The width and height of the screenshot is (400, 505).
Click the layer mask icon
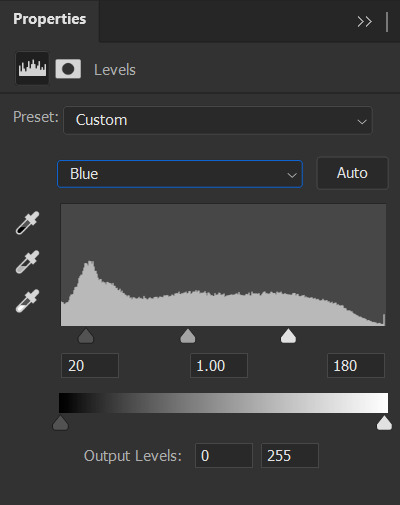pyautogui.click(x=68, y=69)
